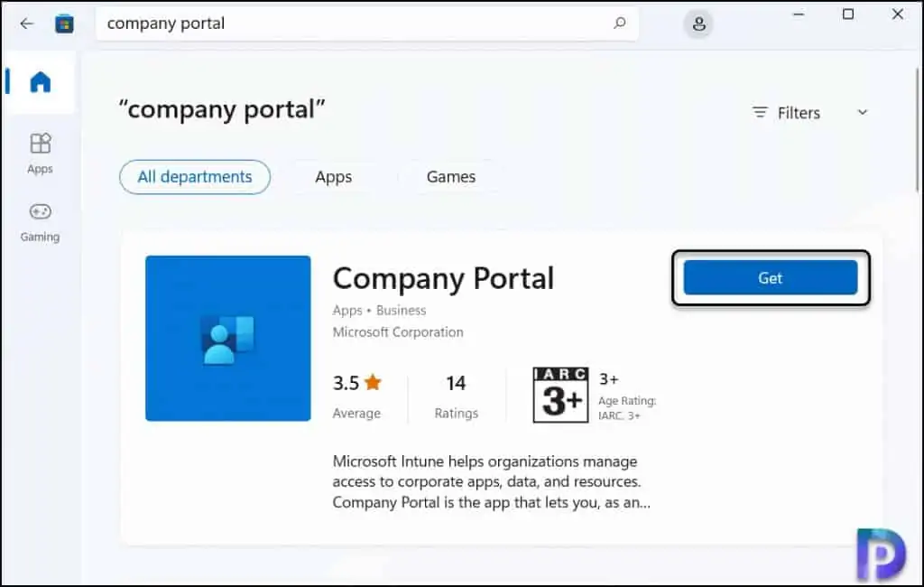The width and height of the screenshot is (924, 587).
Task: Click the search box with company portal
Action: [x=366, y=23]
